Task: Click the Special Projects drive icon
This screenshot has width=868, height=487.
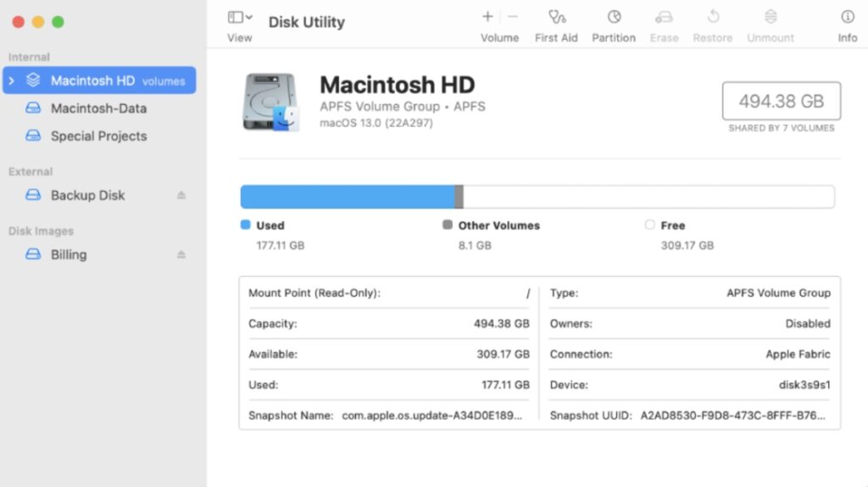Action: click(x=33, y=136)
